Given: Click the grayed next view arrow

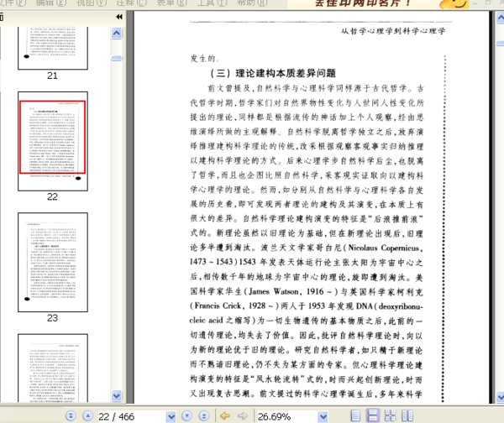Looking at the screenshot, I should coord(243,416).
